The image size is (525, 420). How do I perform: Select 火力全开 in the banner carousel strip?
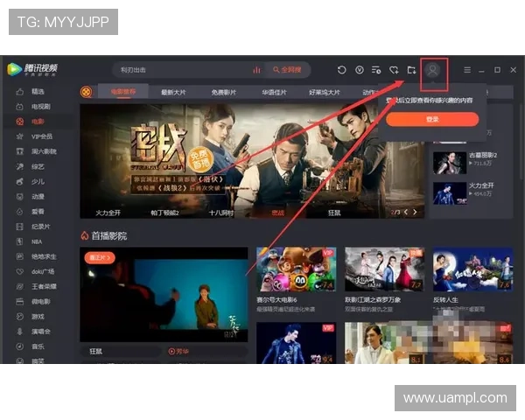coord(108,213)
